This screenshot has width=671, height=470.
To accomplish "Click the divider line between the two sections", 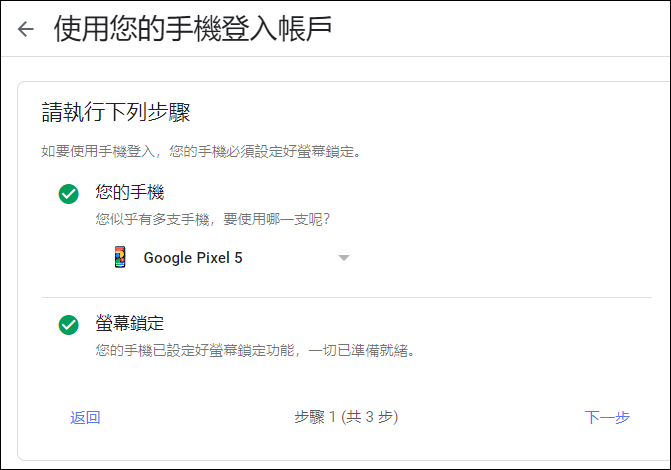I will point(347,297).
